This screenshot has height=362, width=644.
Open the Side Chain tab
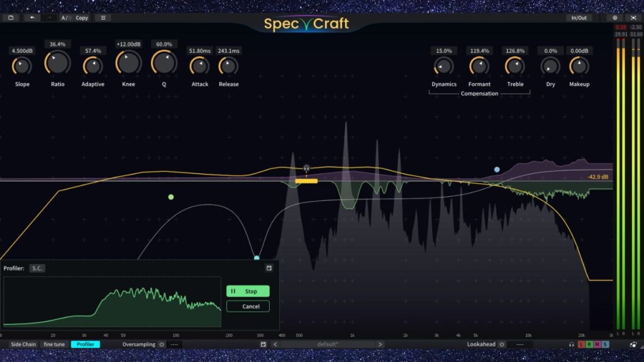point(23,344)
